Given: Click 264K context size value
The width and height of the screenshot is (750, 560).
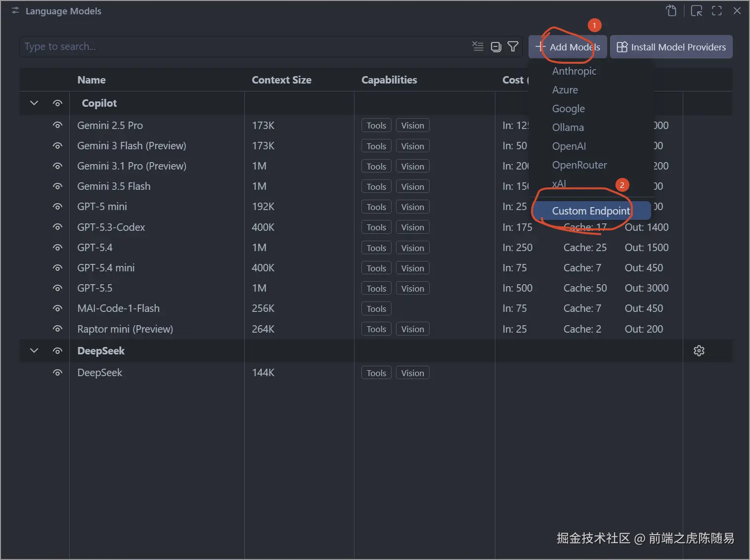Looking at the screenshot, I should pos(263,329).
